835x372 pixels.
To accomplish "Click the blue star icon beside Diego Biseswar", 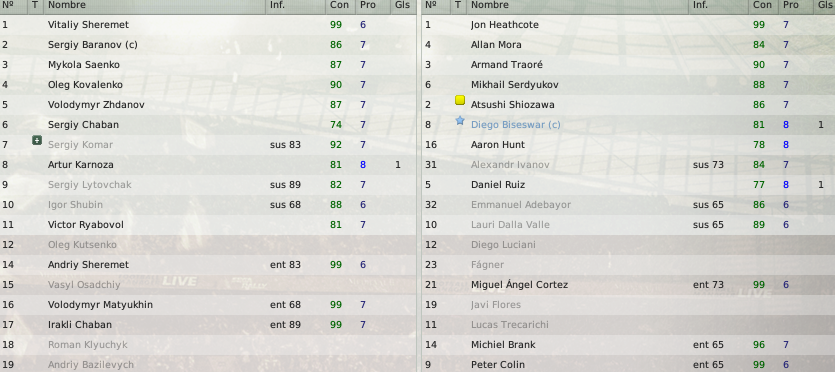I will tap(460, 121).
